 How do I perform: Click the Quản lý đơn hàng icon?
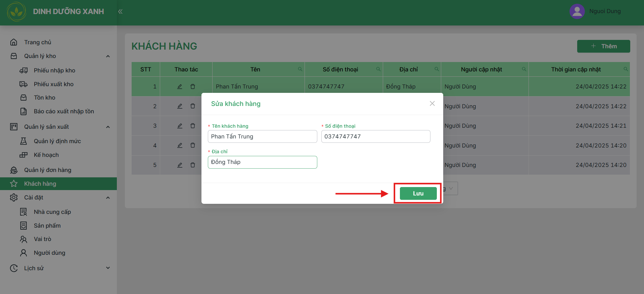pyautogui.click(x=14, y=170)
